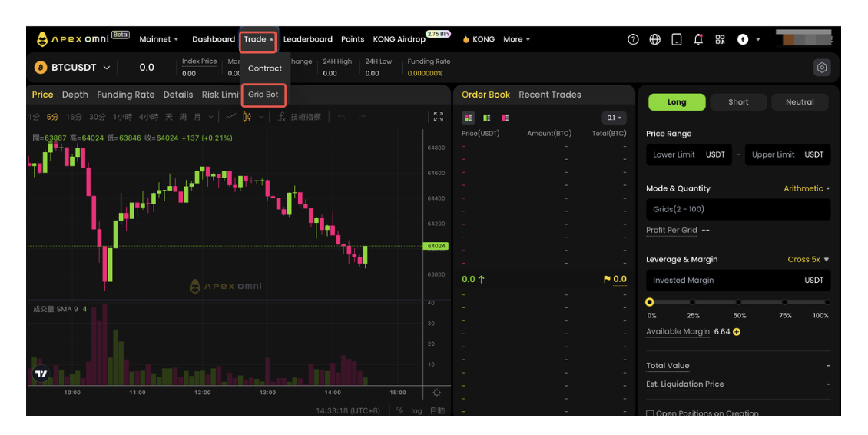Screen dimensions: 868x435
Task: Select the Order Book tab
Action: 486,95
